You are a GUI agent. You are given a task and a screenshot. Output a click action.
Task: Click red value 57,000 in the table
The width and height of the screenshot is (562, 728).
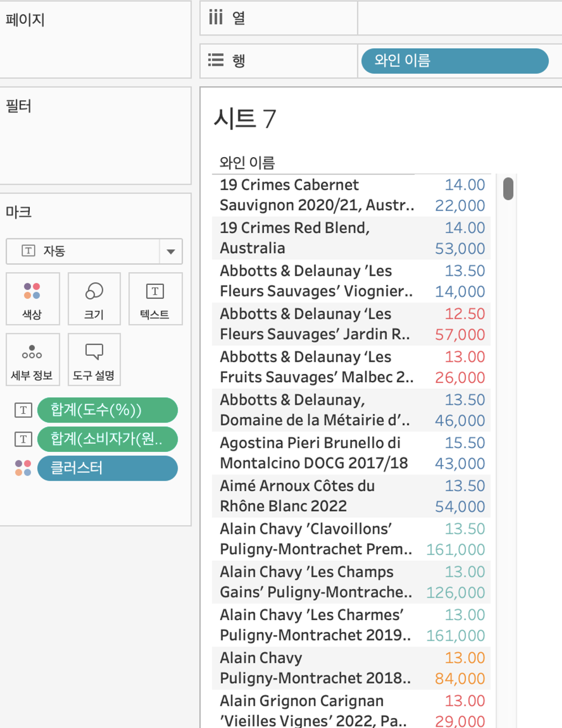[x=460, y=334]
